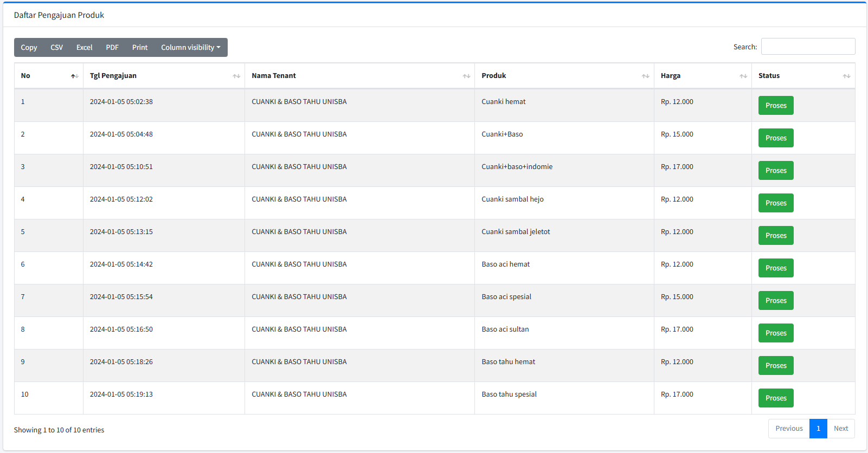Focus the Search input field
The height and width of the screenshot is (453, 868).
pyautogui.click(x=808, y=47)
